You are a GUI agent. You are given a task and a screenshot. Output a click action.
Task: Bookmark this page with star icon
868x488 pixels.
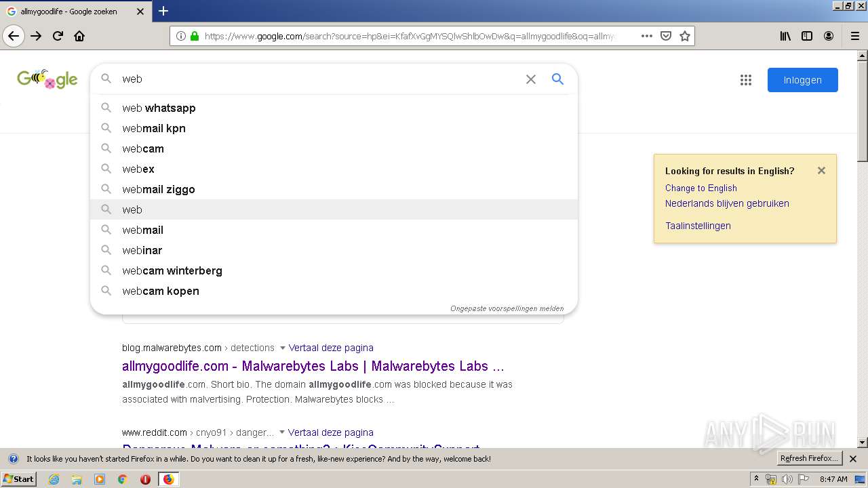click(x=685, y=36)
